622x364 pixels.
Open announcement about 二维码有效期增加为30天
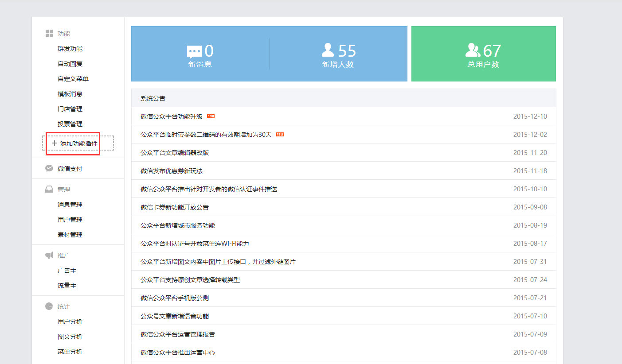pos(206,135)
